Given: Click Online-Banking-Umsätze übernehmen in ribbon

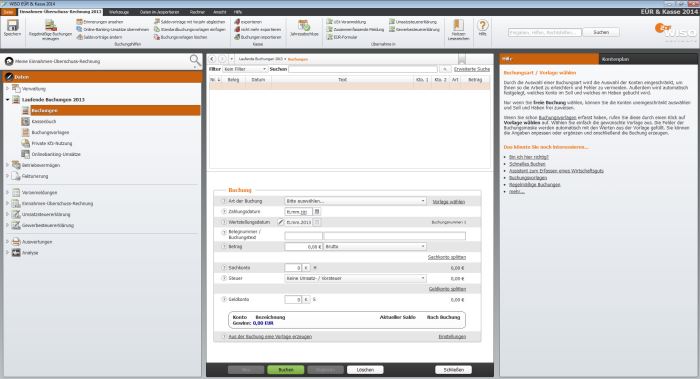Looking at the screenshot, I should click(112, 29).
